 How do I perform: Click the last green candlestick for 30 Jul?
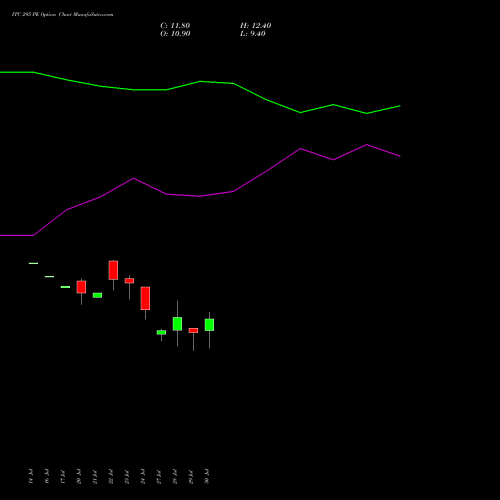coord(209,325)
